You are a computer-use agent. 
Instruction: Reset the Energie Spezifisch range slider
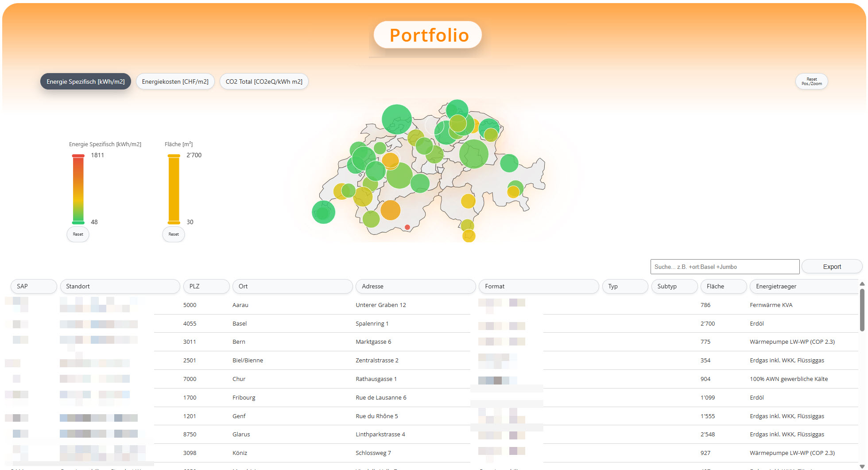tap(78, 234)
